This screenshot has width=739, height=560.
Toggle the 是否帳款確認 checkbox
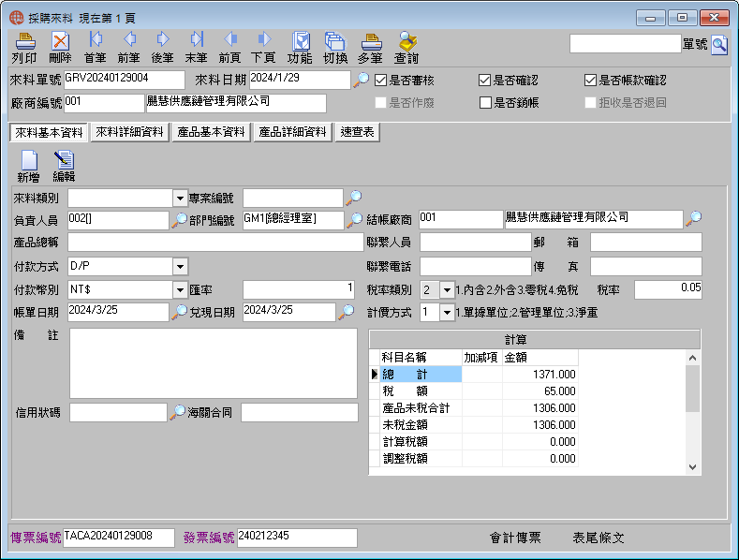590,81
